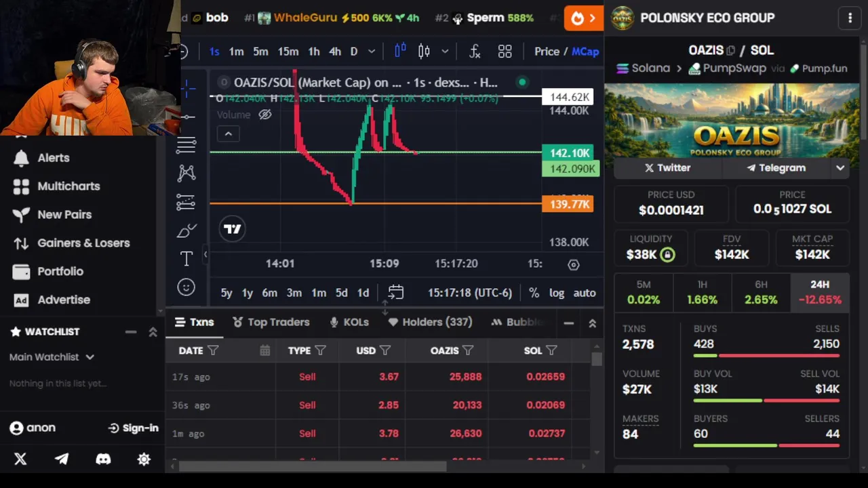This screenshot has height=488, width=868.
Task: Select the brush drawing tool
Action: coord(186,230)
